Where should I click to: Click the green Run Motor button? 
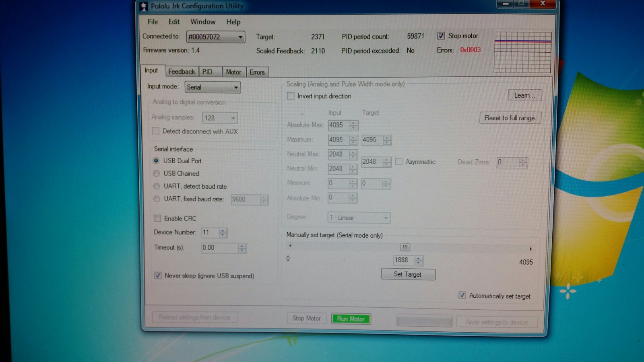(x=351, y=319)
